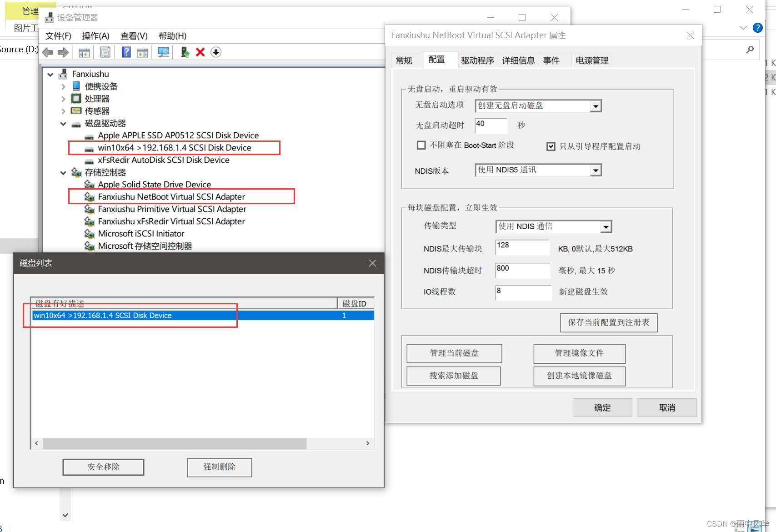Open the 查看(V) menu
This screenshot has height=532, width=776.
(x=134, y=36)
